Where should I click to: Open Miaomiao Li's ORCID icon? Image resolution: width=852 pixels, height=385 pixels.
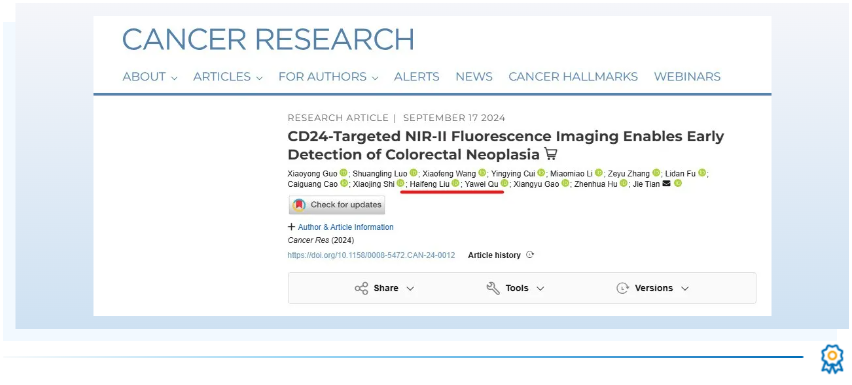click(x=599, y=173)
